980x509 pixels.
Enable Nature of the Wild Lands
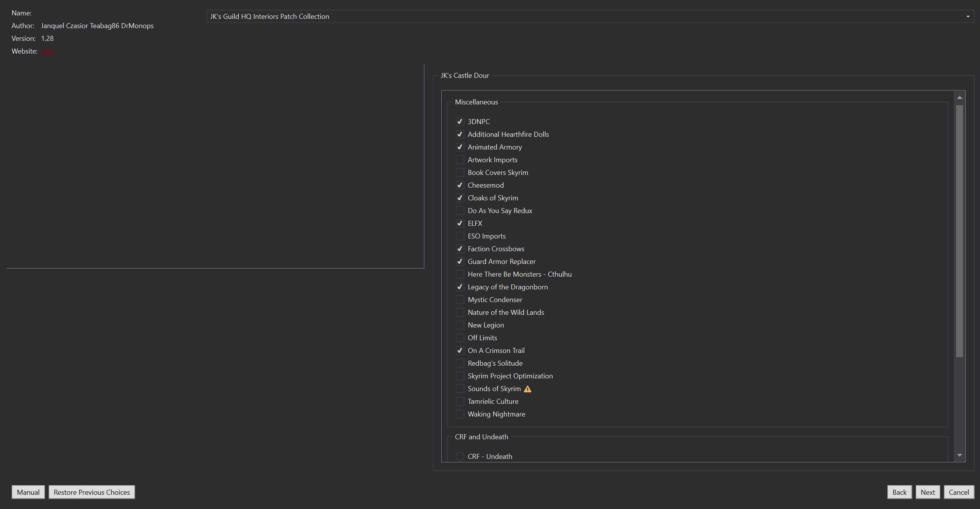pyautogui.click(x=460, y=312)
